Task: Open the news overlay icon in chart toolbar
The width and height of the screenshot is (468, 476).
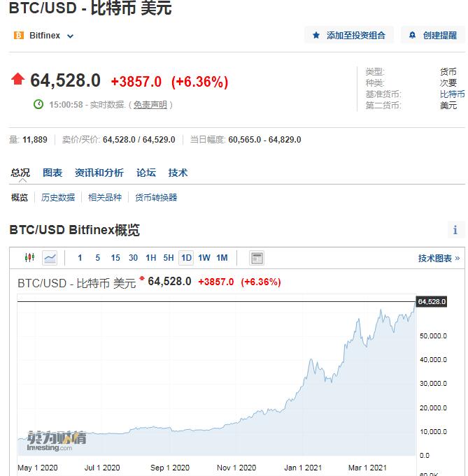Action: pos(257,258)
